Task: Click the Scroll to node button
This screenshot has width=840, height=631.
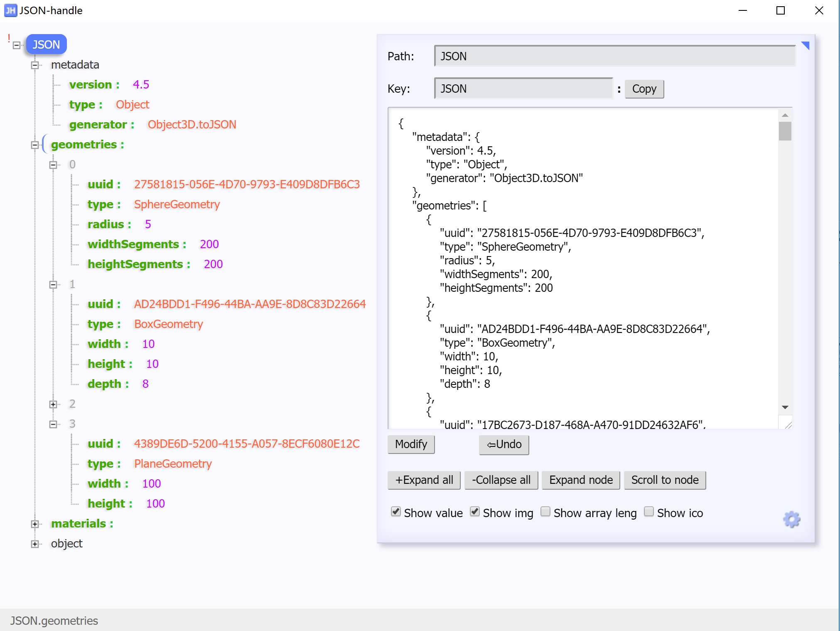Action: pos(664,480)
